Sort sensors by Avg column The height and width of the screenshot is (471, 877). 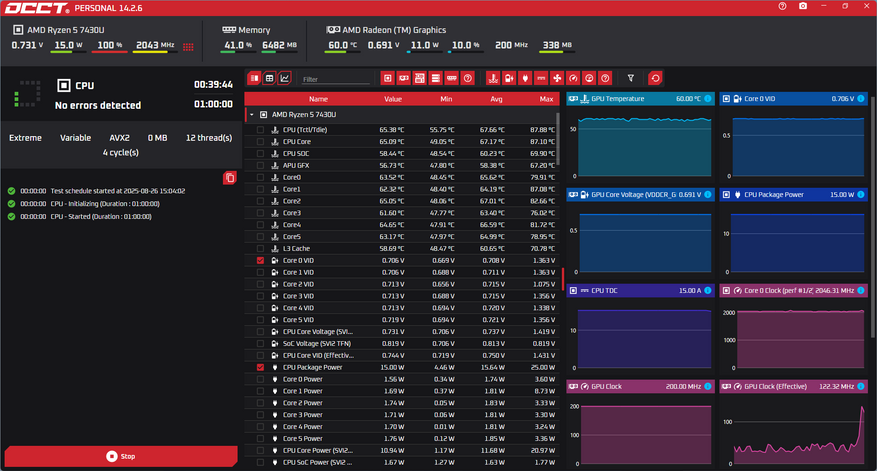[x=496, y=99]
